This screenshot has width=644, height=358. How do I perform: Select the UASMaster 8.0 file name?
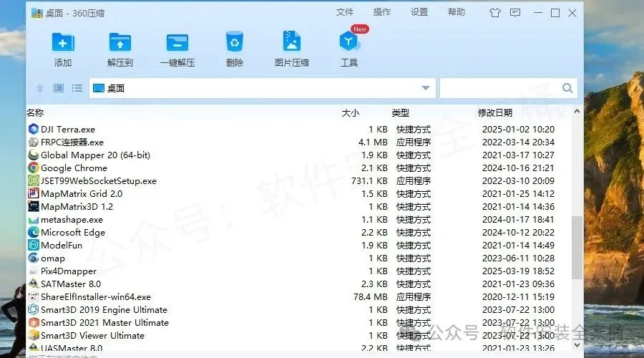tap(72, 348)
